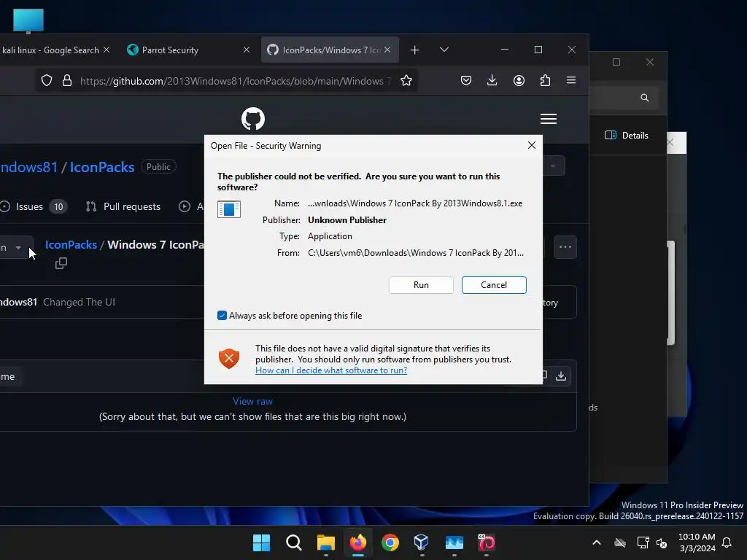Open the three-dots more file actions button

(565, 247)
